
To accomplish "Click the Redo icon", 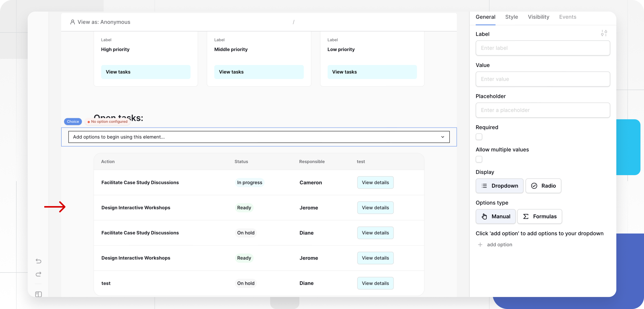I will point(38,274).
